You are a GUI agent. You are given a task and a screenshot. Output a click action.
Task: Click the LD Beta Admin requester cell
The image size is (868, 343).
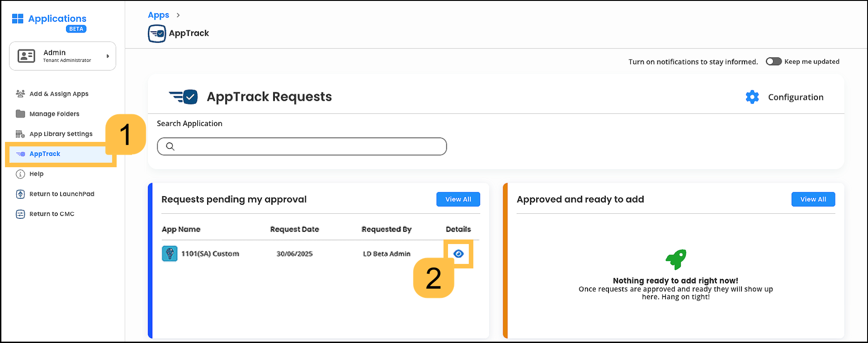coord(387,254)
